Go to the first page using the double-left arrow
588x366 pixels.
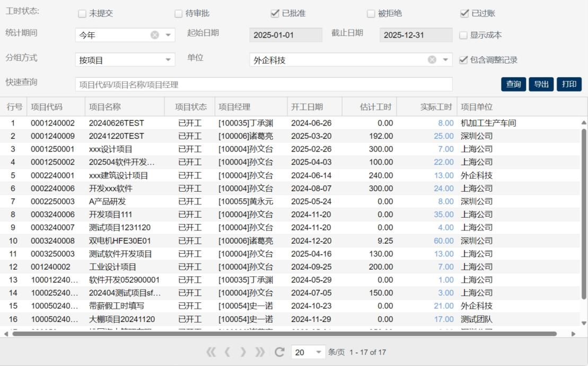click(211, 352)
